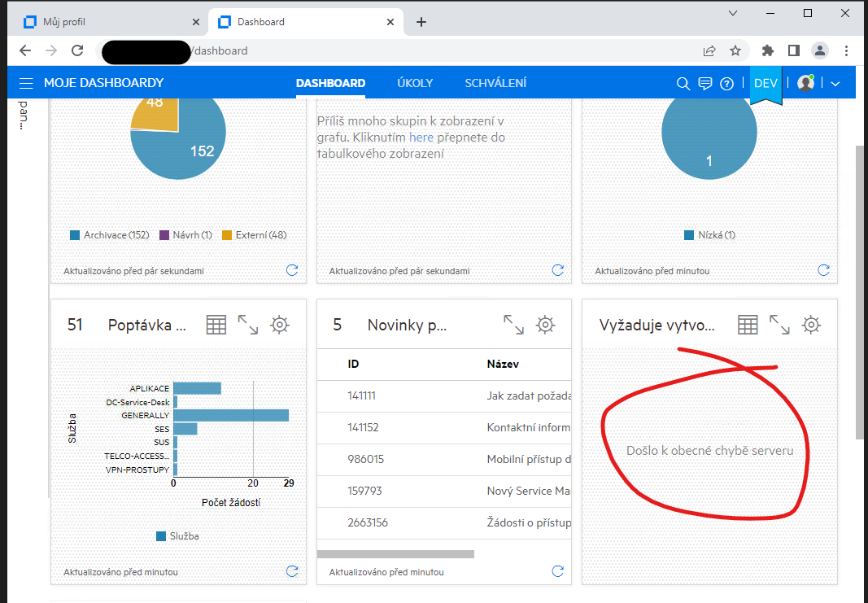This screenshot has width=868, height=603.
Task: Switch Vyžaduje vytvo widget to table view
Action: [x=747, y=324]
